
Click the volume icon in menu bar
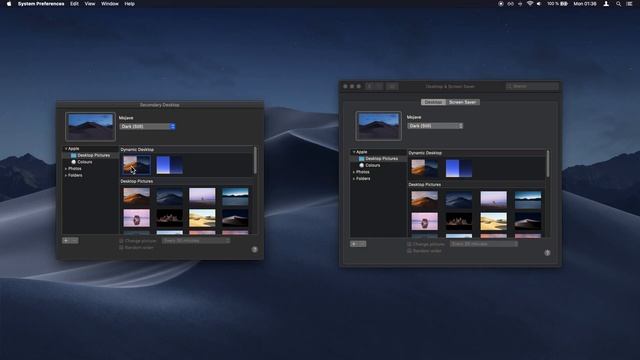(539, 4)
